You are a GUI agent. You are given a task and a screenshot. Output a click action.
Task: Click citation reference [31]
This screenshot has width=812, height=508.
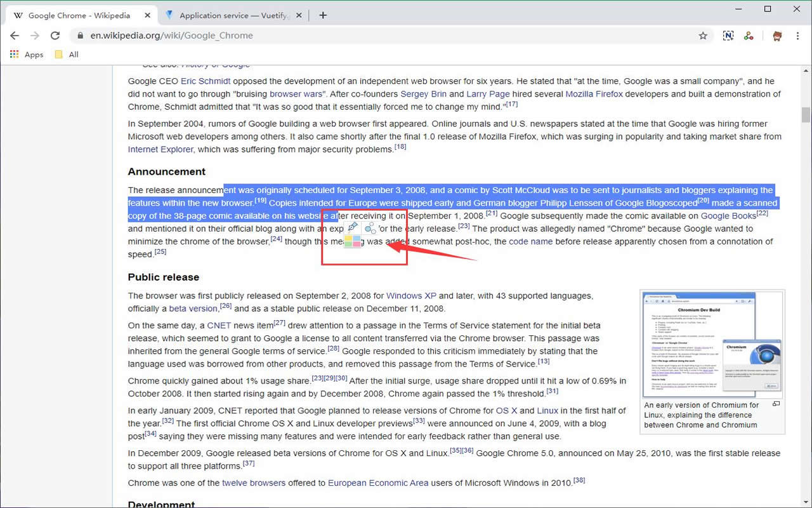point(553,391)
